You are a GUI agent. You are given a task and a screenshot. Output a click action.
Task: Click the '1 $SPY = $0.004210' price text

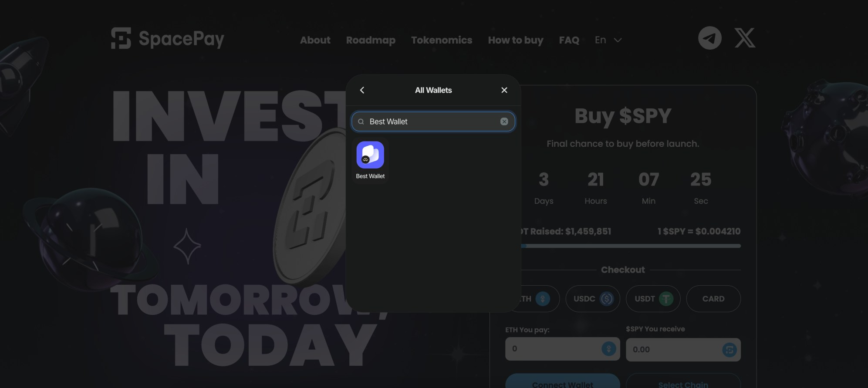pyautogui.click(x=699, y=231)
